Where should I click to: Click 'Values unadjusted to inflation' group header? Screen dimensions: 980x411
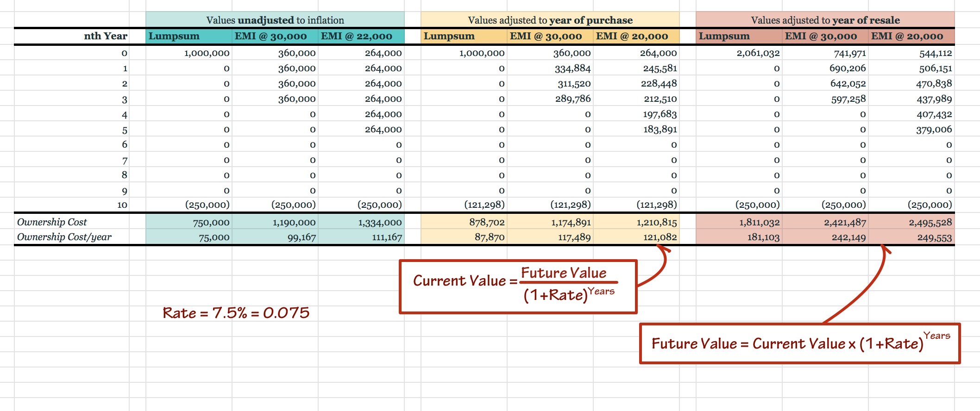coord(275,20)
